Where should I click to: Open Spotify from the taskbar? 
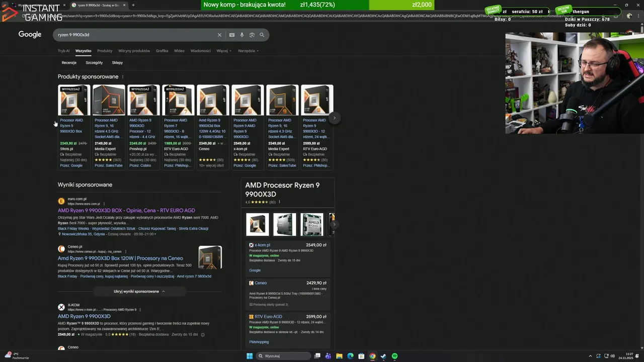pyautogui.click(x=394, y=356)
